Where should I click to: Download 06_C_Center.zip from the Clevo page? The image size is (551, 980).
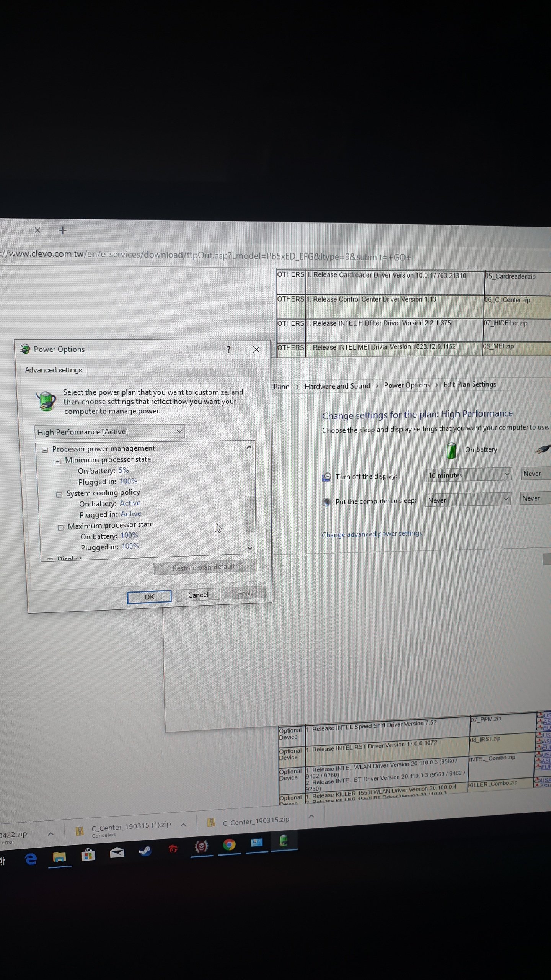coord(507,300)
